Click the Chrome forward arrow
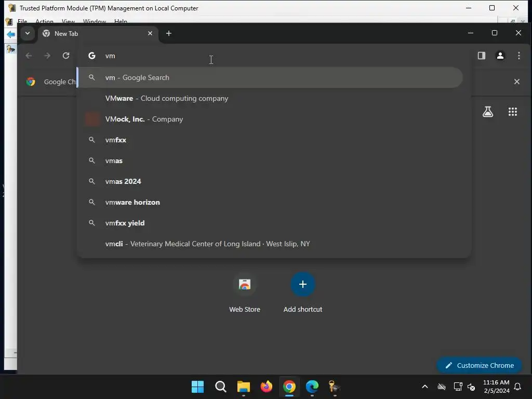 pyautogui.click(x=47, y=56)
